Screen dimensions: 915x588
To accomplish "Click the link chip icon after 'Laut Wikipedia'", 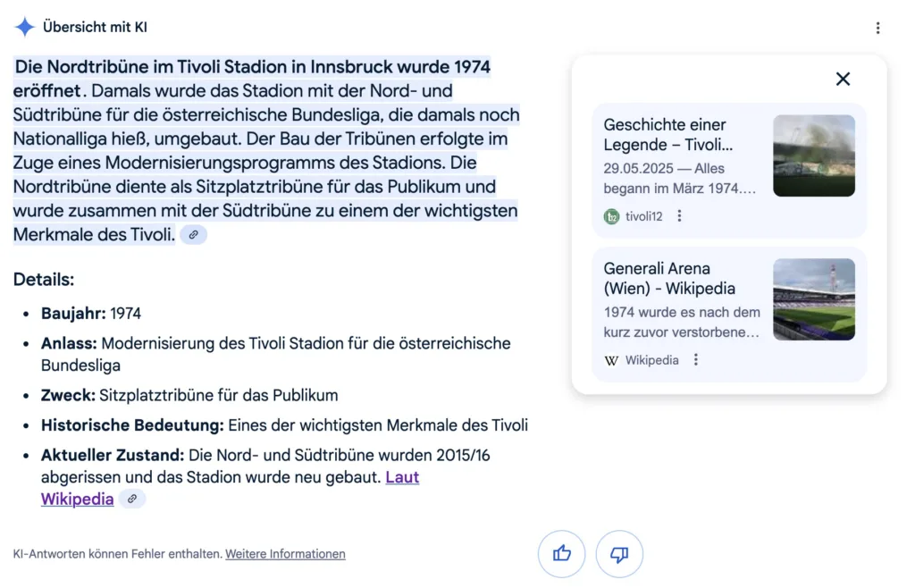I will point(132,499).
